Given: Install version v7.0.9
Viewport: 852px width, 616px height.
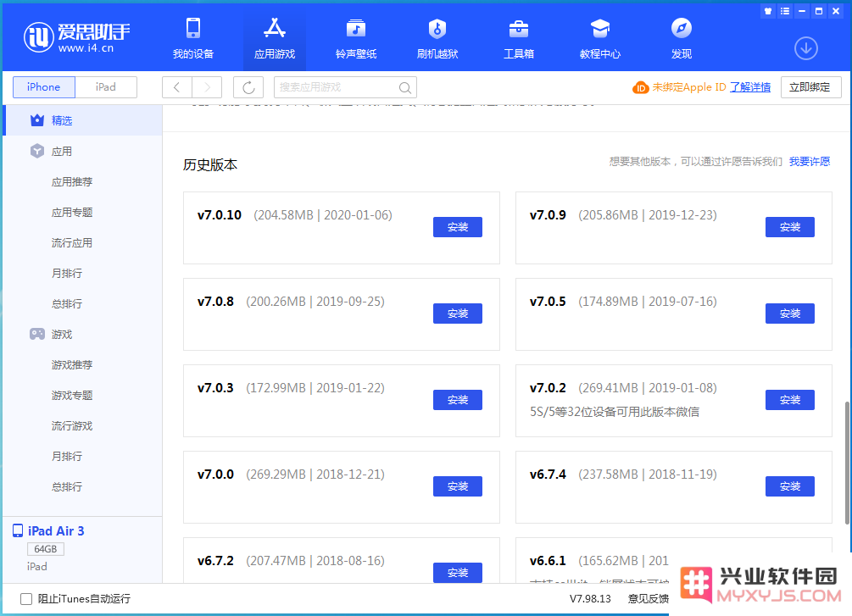Looking at the screenshot, I should (789, 227).
